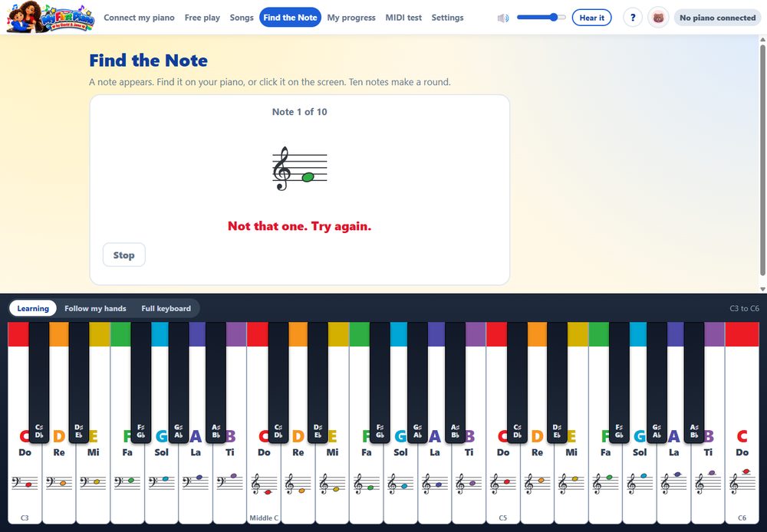Click the 'Not that one. Try again.' message
The image size is (767, 532).
coord(299,226)
